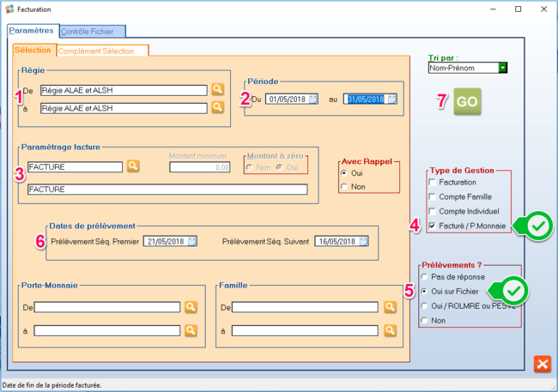Expand the 'Tri par' dropdown
The image size is (558, 392).
pyautogui.click(x=503, y=68)
